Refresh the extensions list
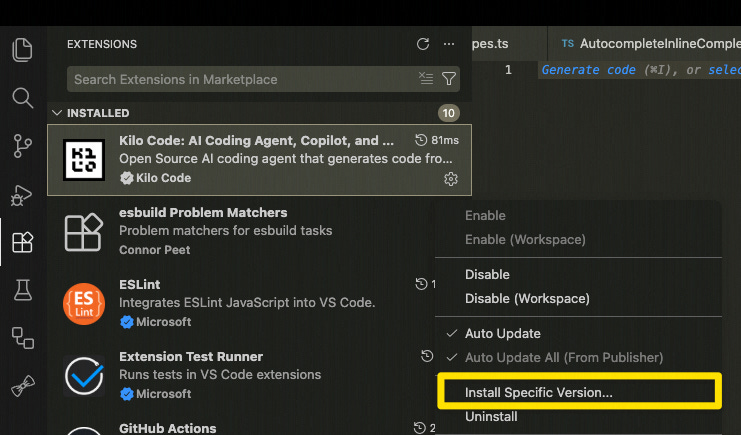The height and width of the screenshot is (435, 741). tap(423, 44)
